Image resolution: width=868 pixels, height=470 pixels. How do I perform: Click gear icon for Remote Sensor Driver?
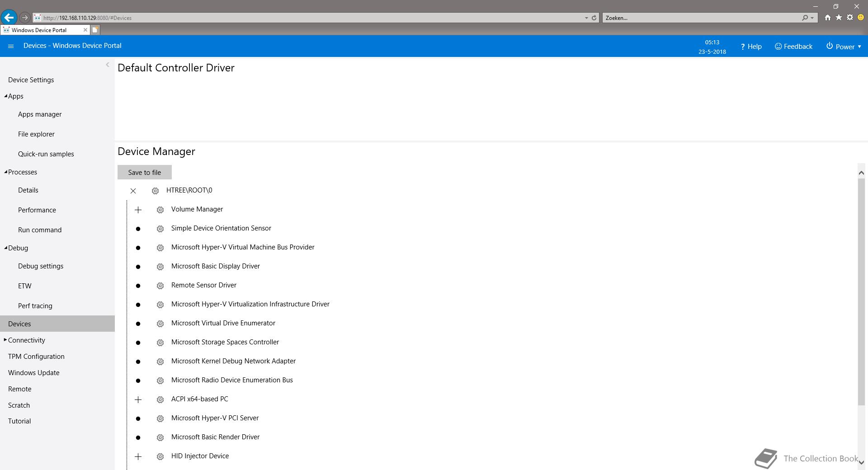[160, 286]
